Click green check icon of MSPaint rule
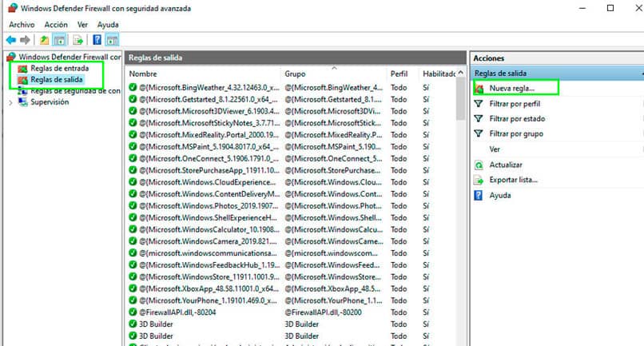Image resolution: width=644 pixels, height=346 pixels. click(x=133, y=146)
